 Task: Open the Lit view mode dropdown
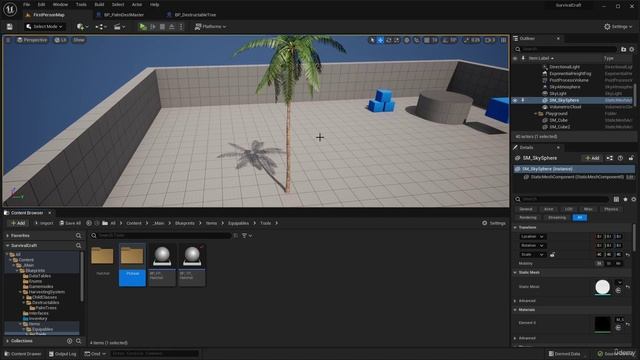pyautogui.click(x=61, y=40)
